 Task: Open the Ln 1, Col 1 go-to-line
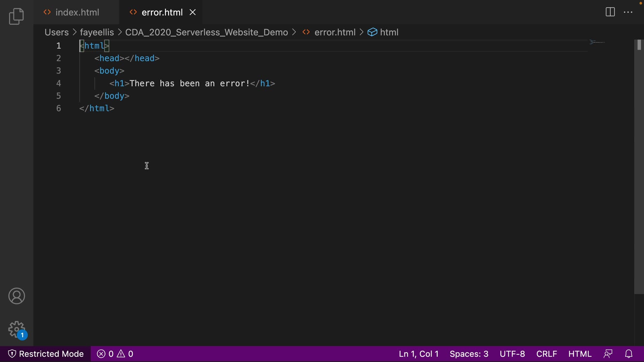pyautogui.click(x=419, y=354)
